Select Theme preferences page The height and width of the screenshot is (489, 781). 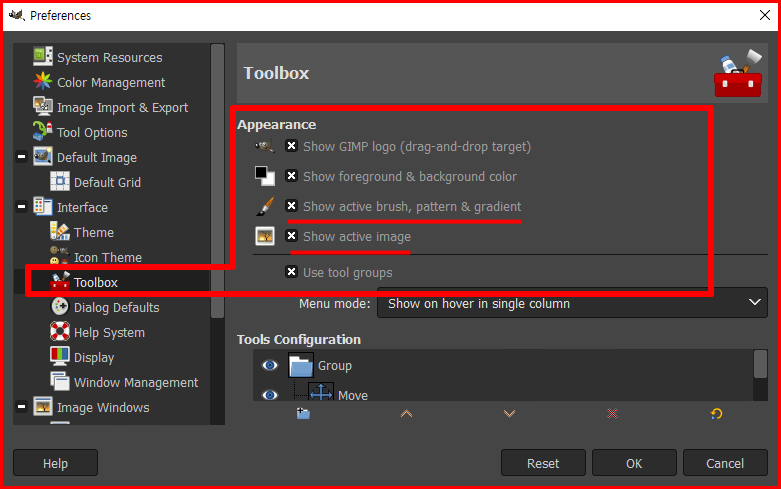94,233
